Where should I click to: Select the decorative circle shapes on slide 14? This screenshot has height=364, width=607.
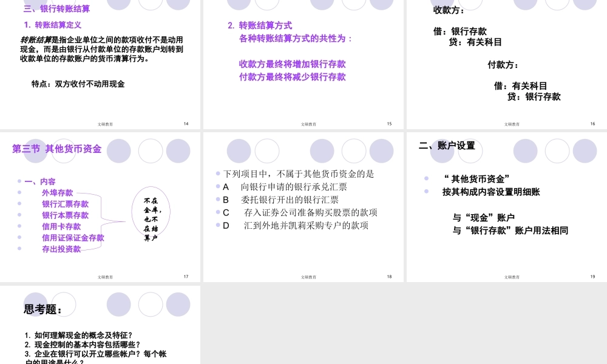click(x=149, y=5)
